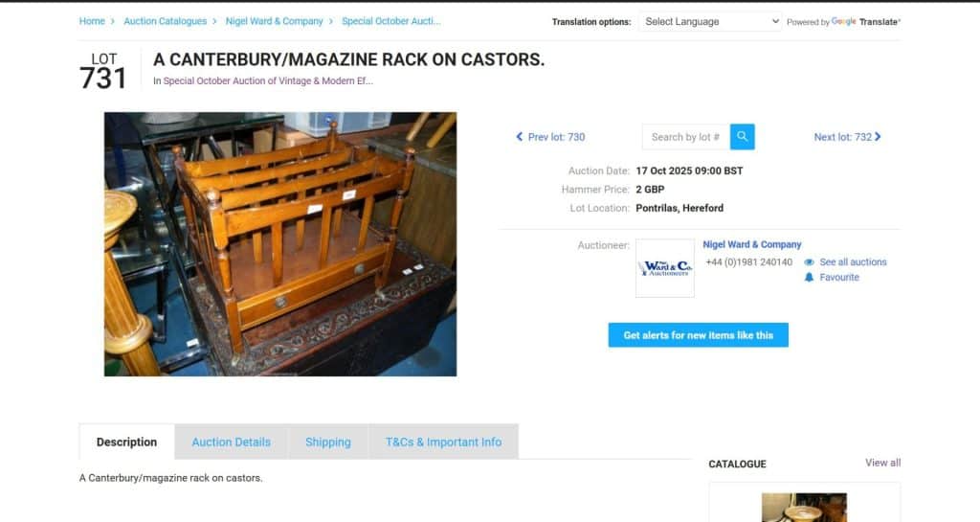Open the Select Language dropdown

pyautogui.click(x=710, y=22)
